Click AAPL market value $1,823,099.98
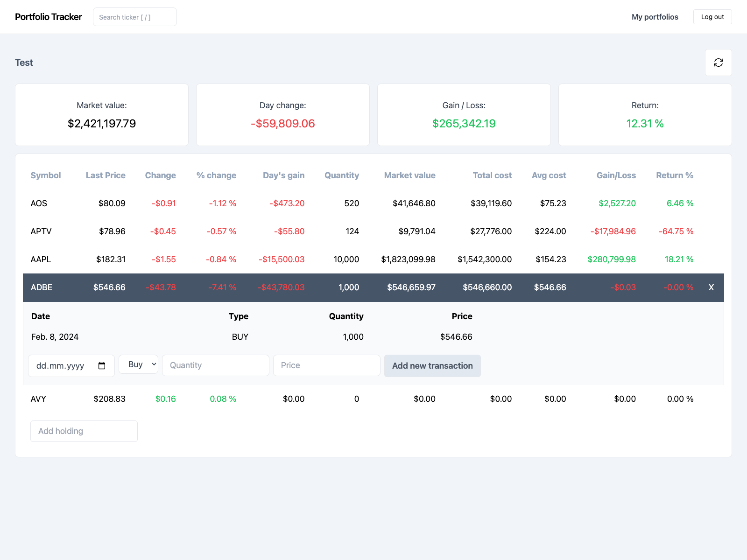The image size is (747, 560). pyautogui.click(x=408, y=259)
